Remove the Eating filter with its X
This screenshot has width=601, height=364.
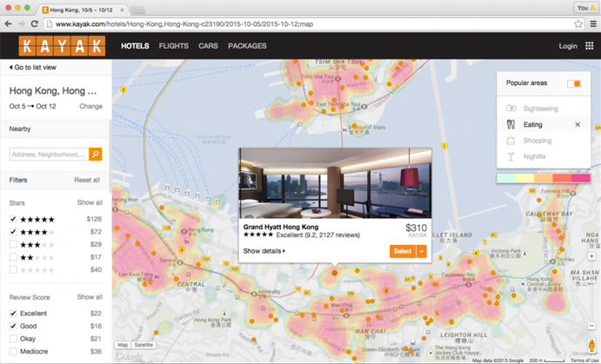578,124
